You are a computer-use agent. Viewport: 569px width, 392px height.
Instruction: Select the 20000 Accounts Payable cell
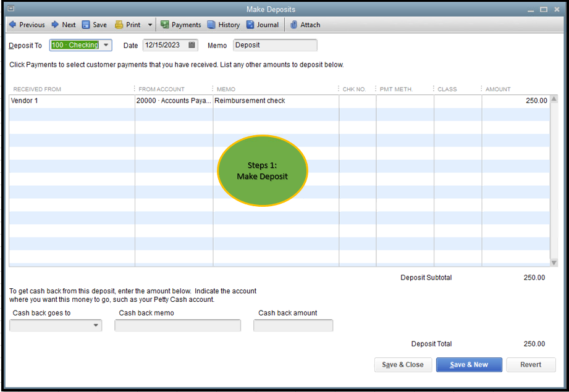[174, 101]
